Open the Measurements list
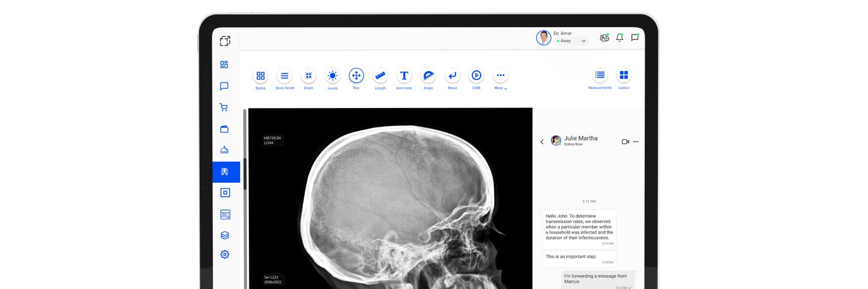Viewport: 868px width, 289px height. pyautogui.click(x=600, y=75)
